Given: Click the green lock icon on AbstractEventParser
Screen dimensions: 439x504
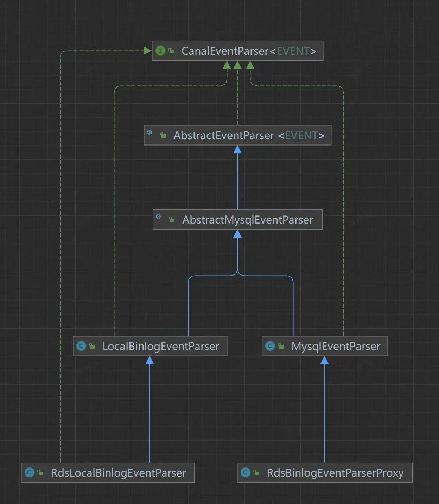Looking at the screenshot, I should tap(163, 135).
